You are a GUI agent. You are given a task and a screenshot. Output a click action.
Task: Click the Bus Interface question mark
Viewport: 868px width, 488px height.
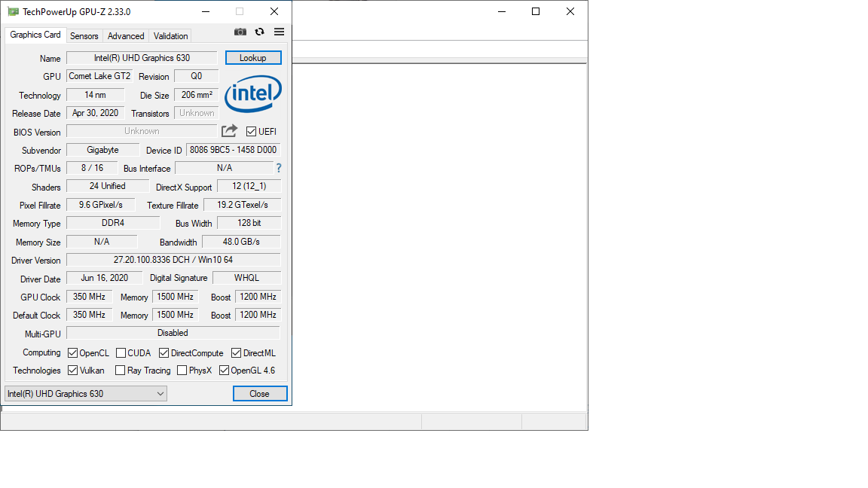(279, 168)
